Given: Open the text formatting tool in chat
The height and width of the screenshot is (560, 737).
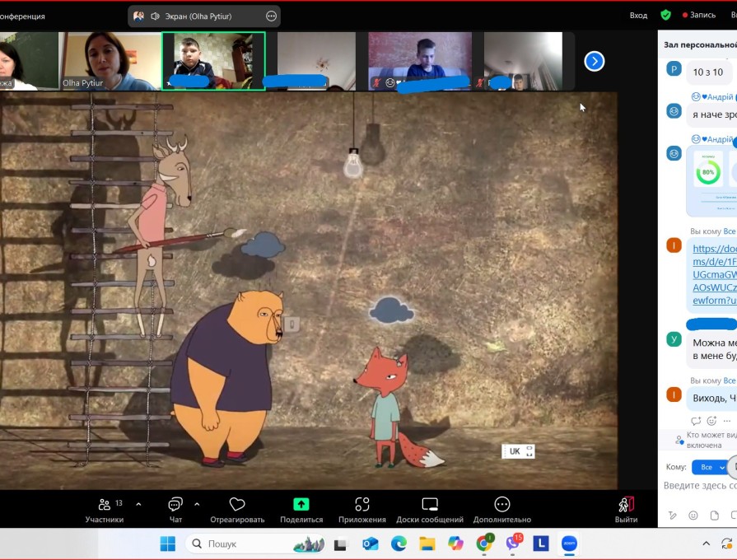Looking at the screenshot, I should point(673,516).
